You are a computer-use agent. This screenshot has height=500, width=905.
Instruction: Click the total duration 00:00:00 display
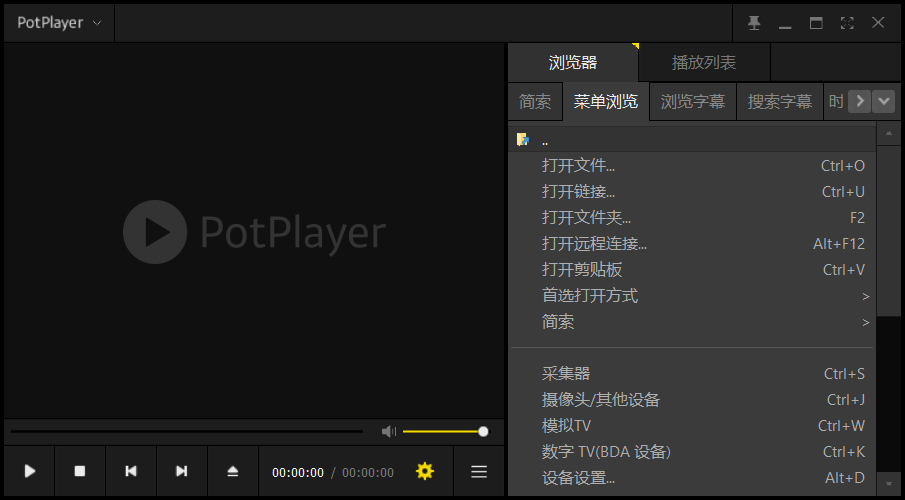(368, 473)
